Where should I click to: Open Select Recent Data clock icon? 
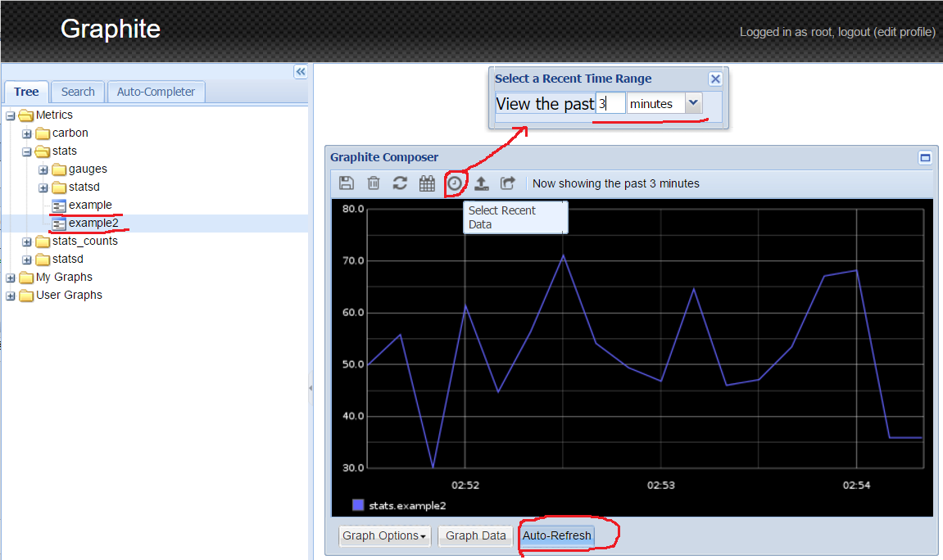455,183
